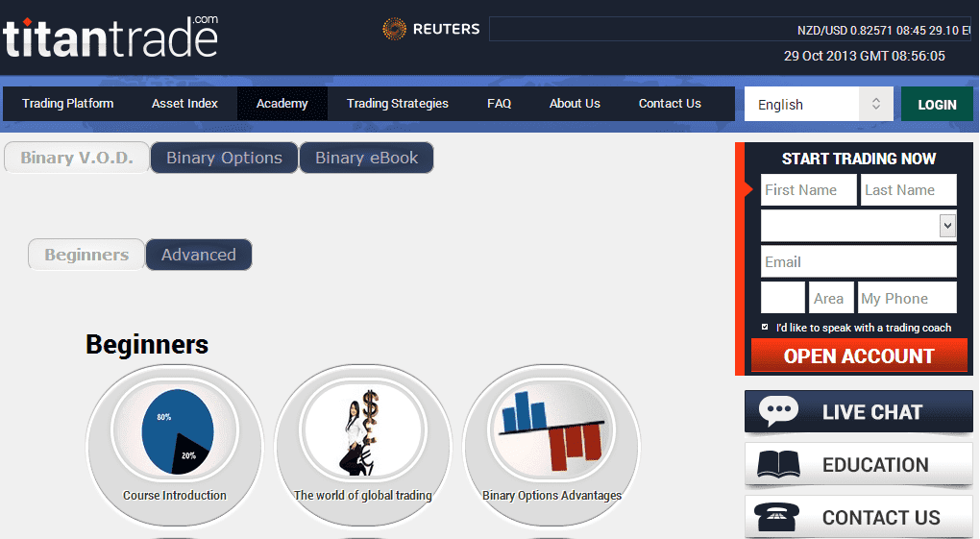The image size is (980, 539).
Task: Open the FAQ menu item
Action: [x=499, y=103]
